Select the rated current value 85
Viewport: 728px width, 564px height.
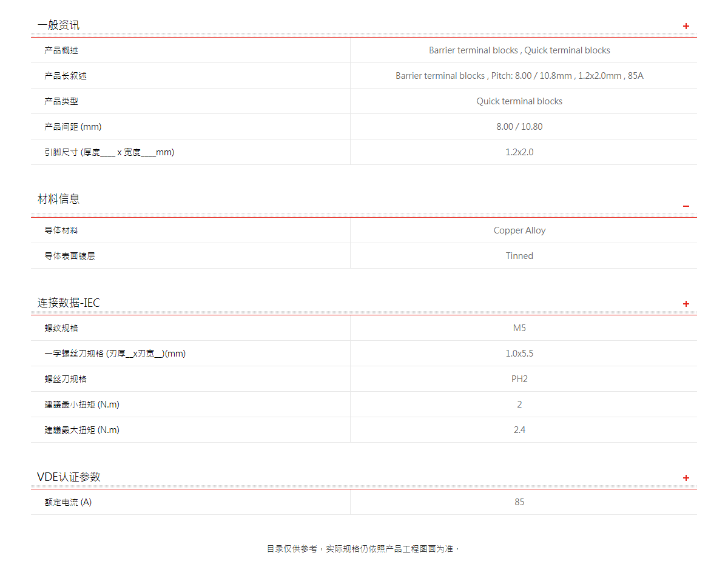pyautogui.click(x=519, y=502)
